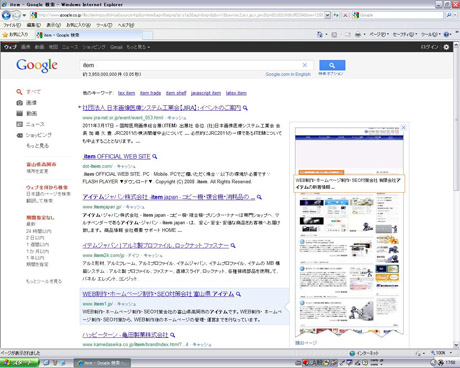Open Google settings gear icon
The width and height of the screenshot is (460, 368).
[446, 47]
